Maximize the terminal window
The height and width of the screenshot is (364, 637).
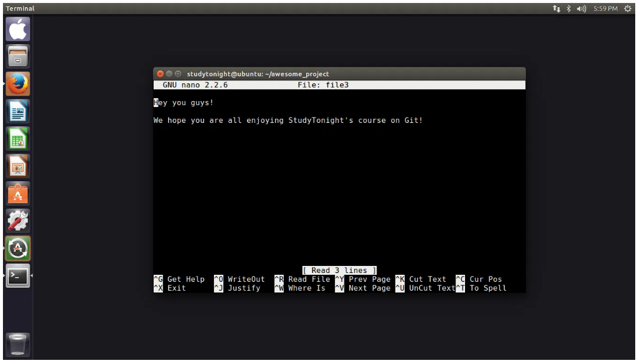point(178,74)
